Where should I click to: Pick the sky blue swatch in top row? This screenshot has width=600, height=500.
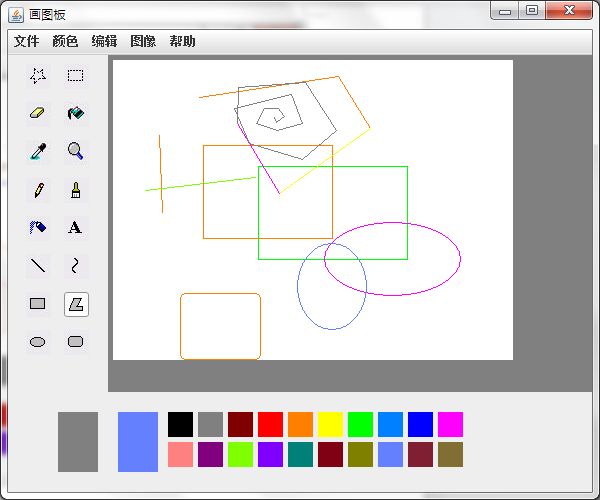pos(390,424)
